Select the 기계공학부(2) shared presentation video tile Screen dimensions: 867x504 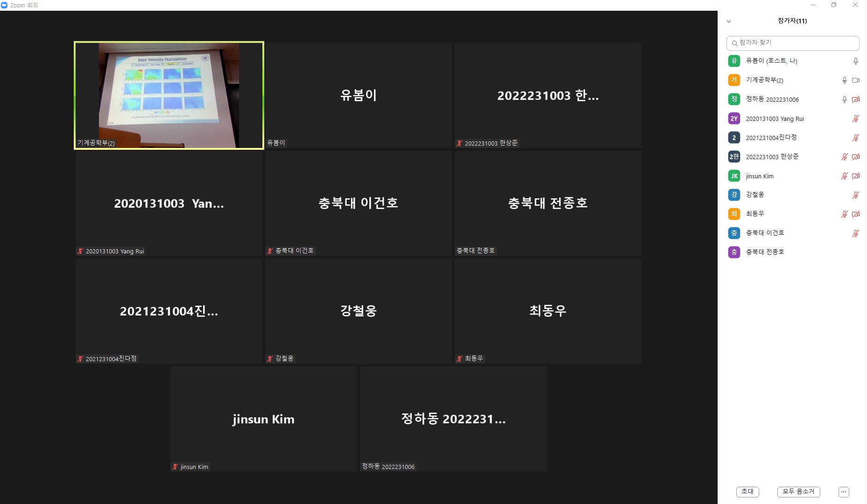169,96
